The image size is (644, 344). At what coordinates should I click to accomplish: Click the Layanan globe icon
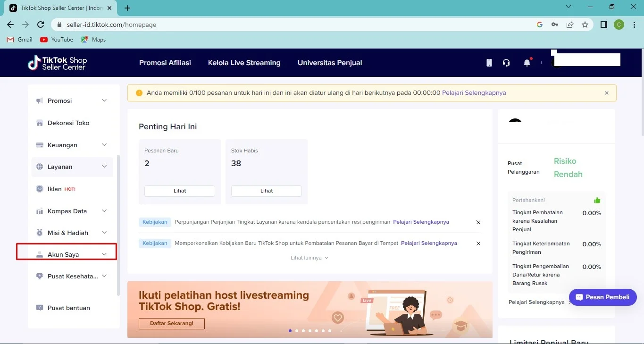[x=40, y=167]
